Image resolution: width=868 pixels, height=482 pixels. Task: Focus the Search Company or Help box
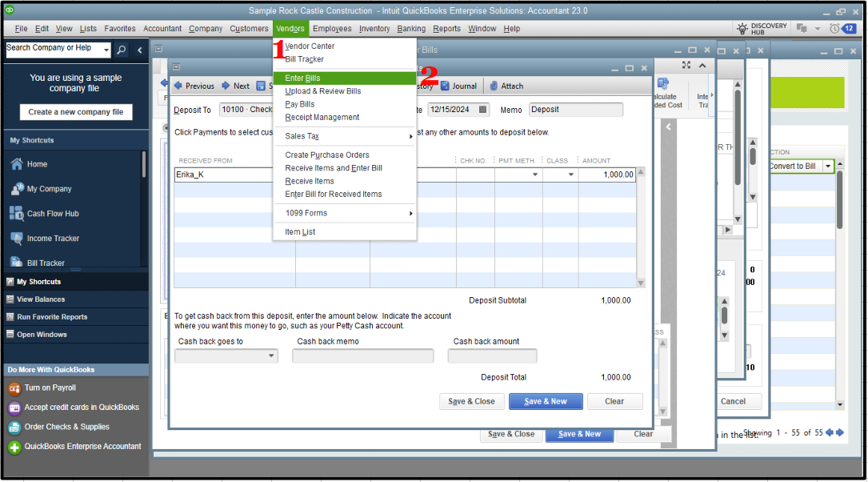pos(54,50)
